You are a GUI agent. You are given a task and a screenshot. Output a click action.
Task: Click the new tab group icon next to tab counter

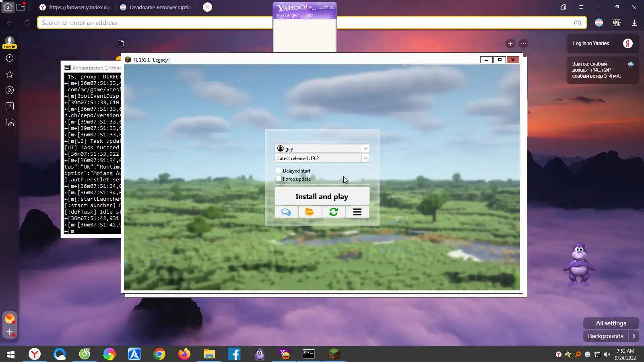(x=21, y=7)
